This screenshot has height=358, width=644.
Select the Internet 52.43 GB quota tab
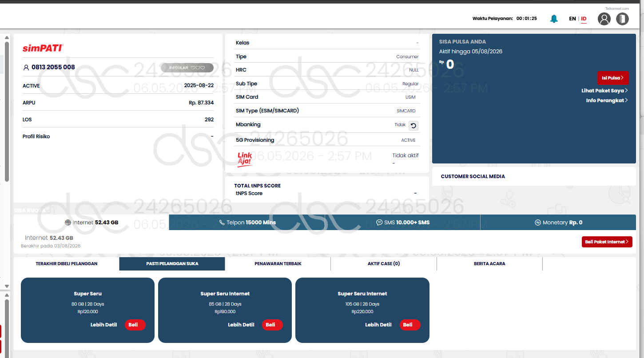(x=91, y=223)
